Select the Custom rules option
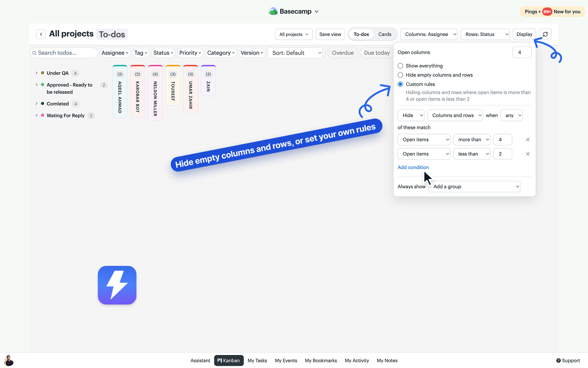This screenshot has height=368, width=588. pos(401,84)
